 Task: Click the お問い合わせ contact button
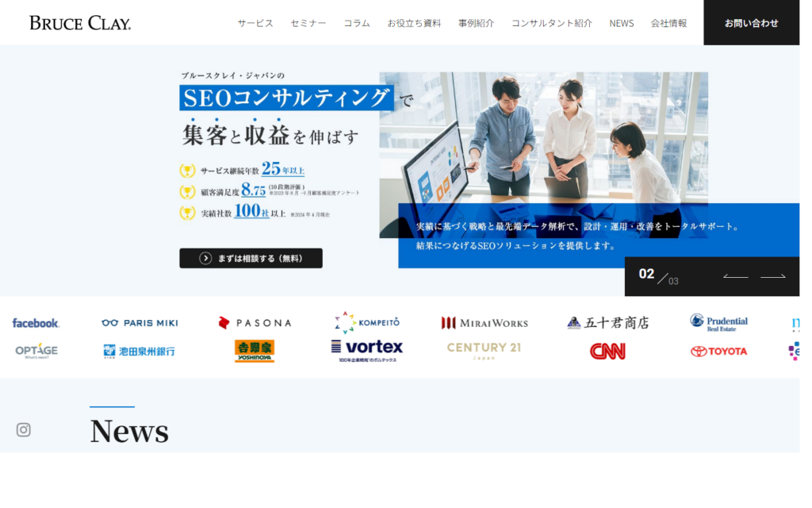click(x=751, y=23)
